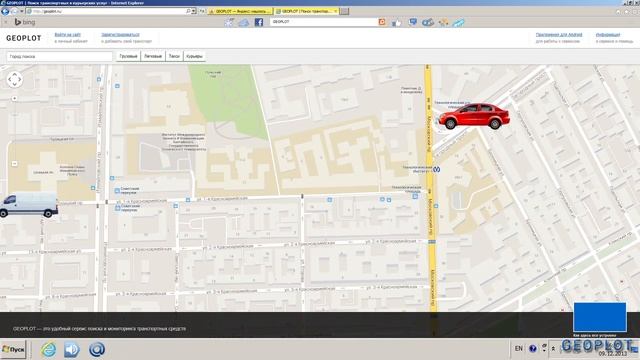
Task: Open the browser favorites star icon
Action: 627,11
